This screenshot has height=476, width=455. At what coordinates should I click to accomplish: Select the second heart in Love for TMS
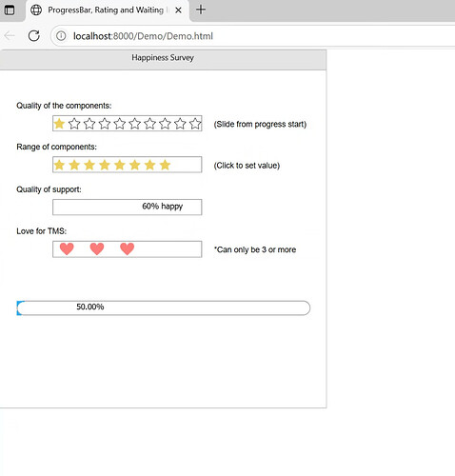pyautogui.click(x=97, y=249)
